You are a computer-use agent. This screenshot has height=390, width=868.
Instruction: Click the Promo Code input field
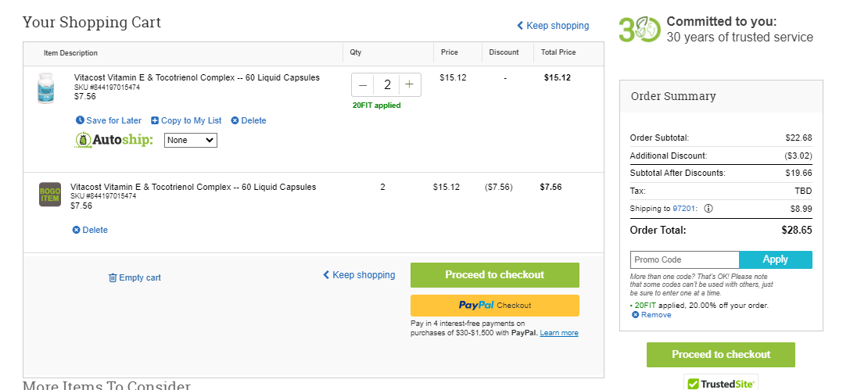coord(685,260)
